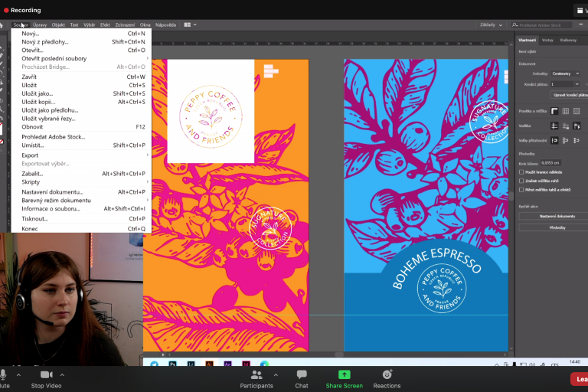Expand the 'Kreslicí plátno' artboard dropdown
The height and width of the screenshot is (392, 588).
click(565, 83)
